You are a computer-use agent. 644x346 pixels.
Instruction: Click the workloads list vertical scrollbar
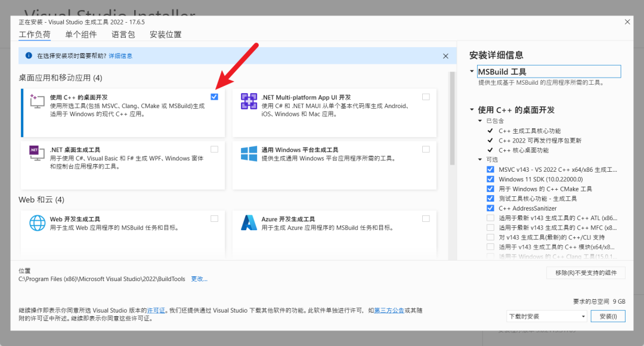452,118
